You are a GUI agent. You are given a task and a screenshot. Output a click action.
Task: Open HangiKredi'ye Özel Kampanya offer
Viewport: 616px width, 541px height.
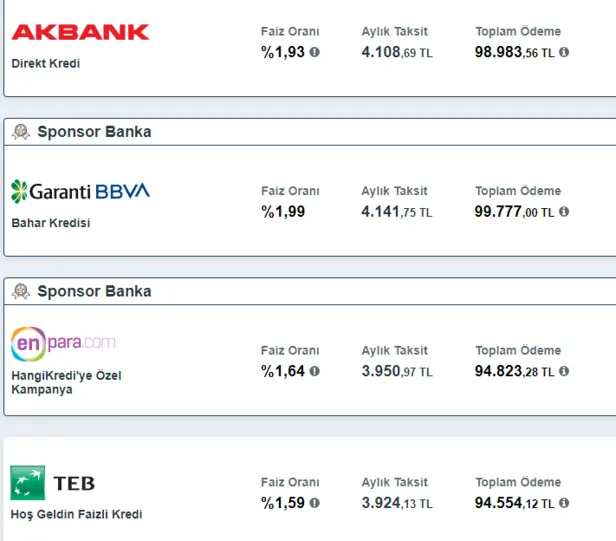click(x=66, y=382)
